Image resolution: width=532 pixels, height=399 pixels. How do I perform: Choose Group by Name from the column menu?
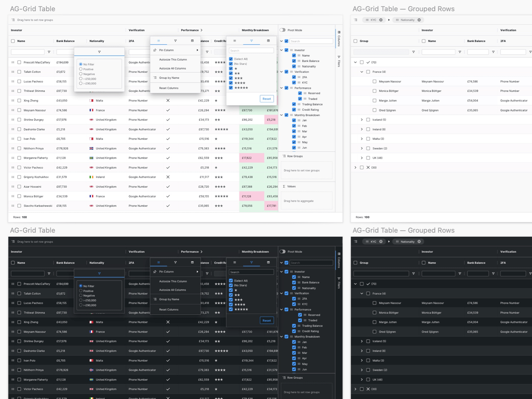coord(169,77)
